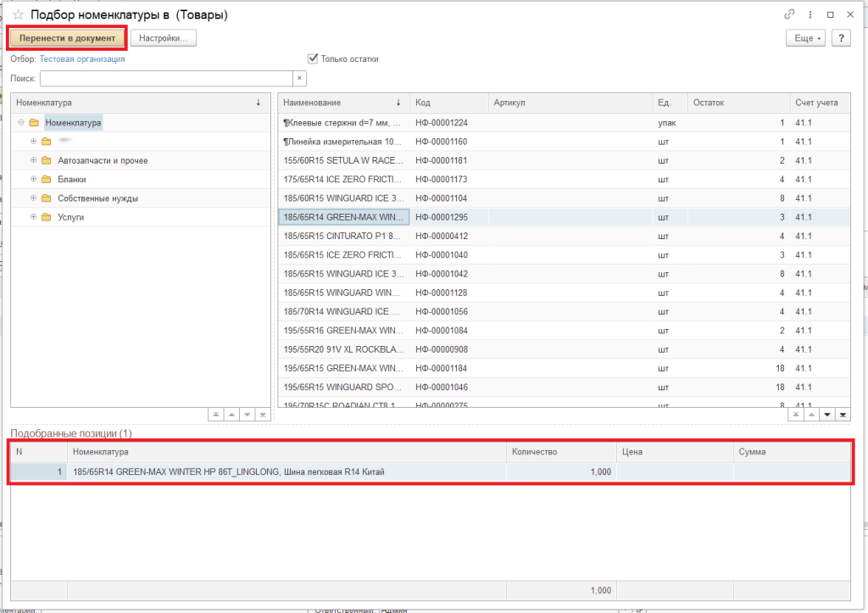
Task: Jump to last row in goods list
Action: [843, 415]
